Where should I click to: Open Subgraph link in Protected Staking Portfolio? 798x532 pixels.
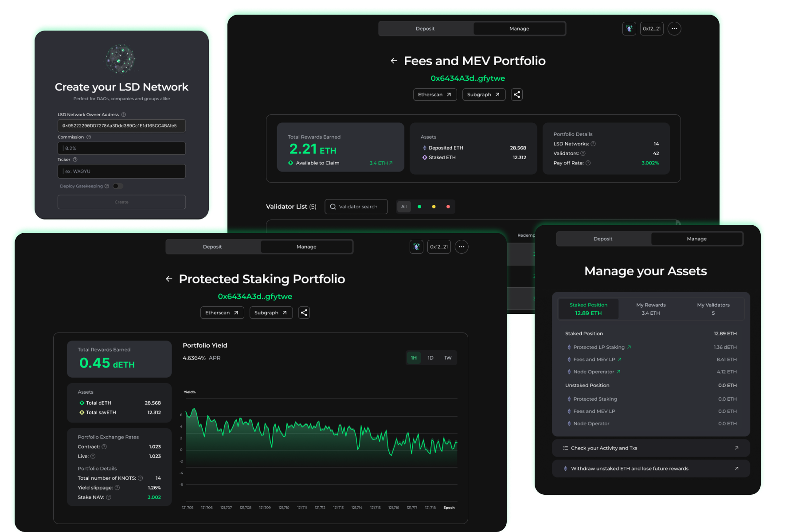click(x=270, y=313)
